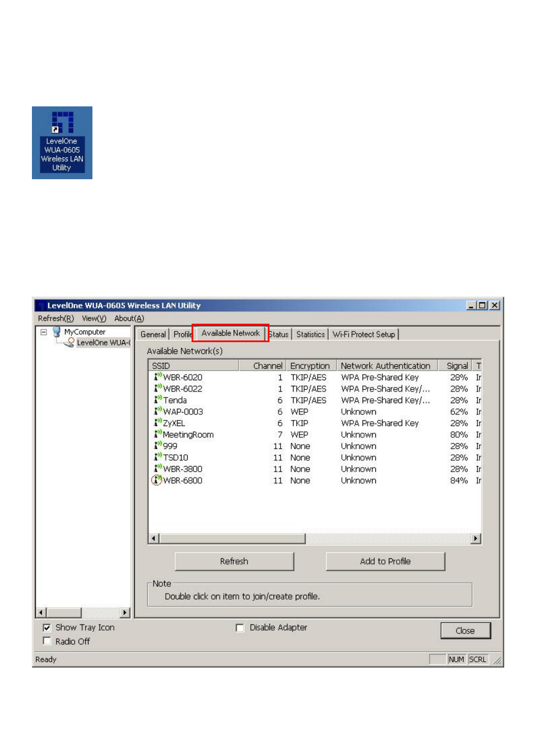Screen dimensions: 535x756
Task: Toggle the Show Tray Icon checkbox
Action: tap(47, 628)
